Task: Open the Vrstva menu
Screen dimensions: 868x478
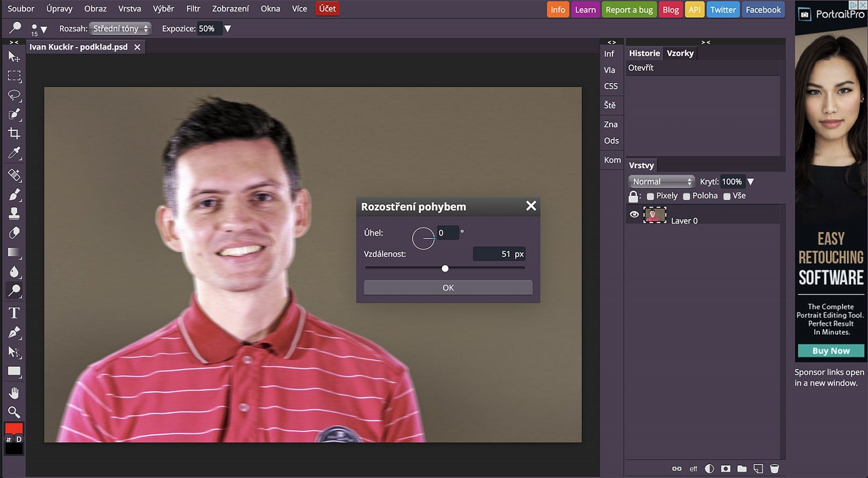Action: pos(130,9)
